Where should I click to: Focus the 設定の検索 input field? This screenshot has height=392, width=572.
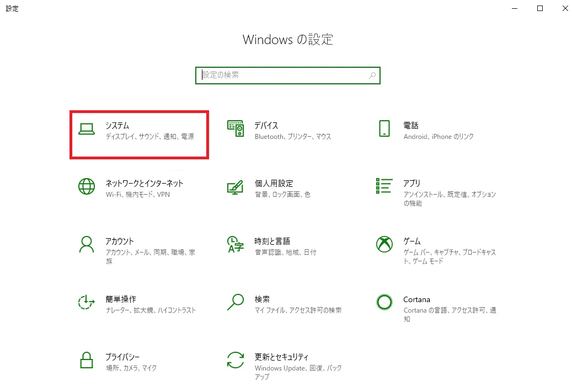(288, 75)
